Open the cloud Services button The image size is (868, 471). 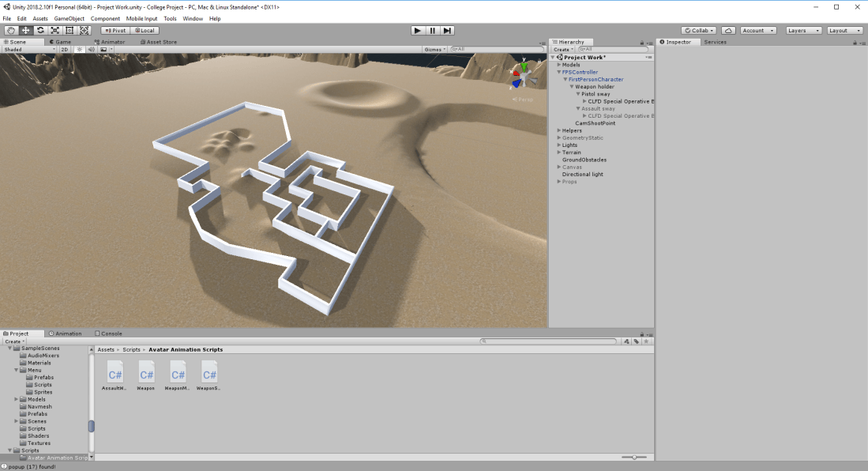[x=728, y=31]
